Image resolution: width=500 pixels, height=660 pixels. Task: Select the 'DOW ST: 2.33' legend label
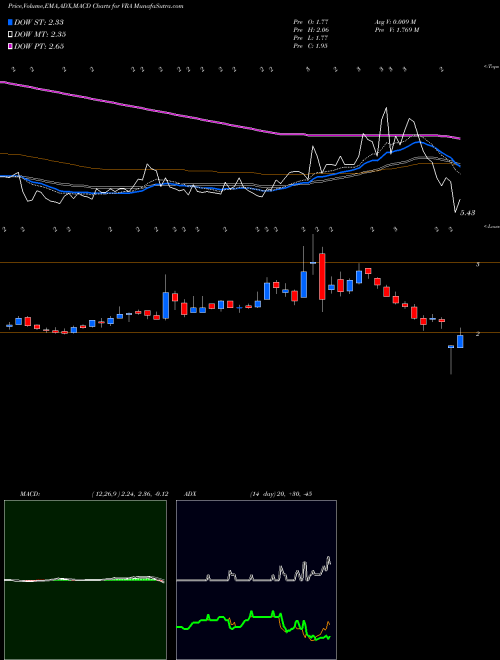[x=39, y=22]
